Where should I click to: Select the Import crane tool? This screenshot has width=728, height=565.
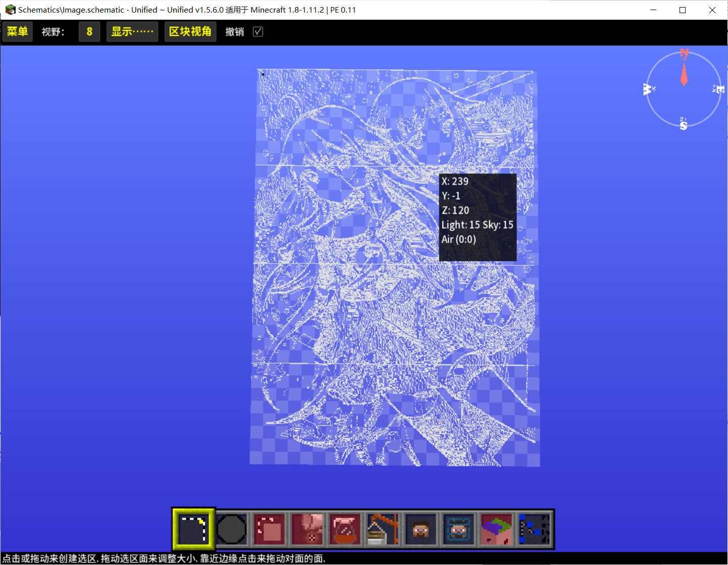pos(383,529)
